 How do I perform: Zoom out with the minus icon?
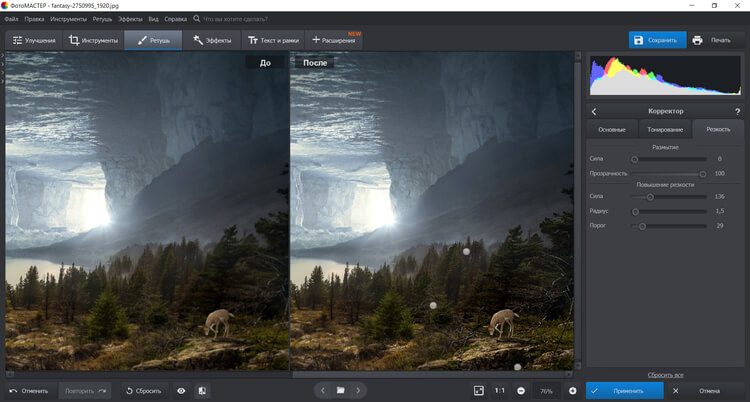pos(521,390)
